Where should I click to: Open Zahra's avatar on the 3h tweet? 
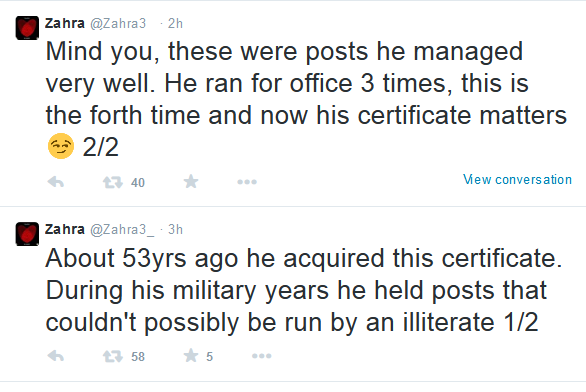point(27,234)
